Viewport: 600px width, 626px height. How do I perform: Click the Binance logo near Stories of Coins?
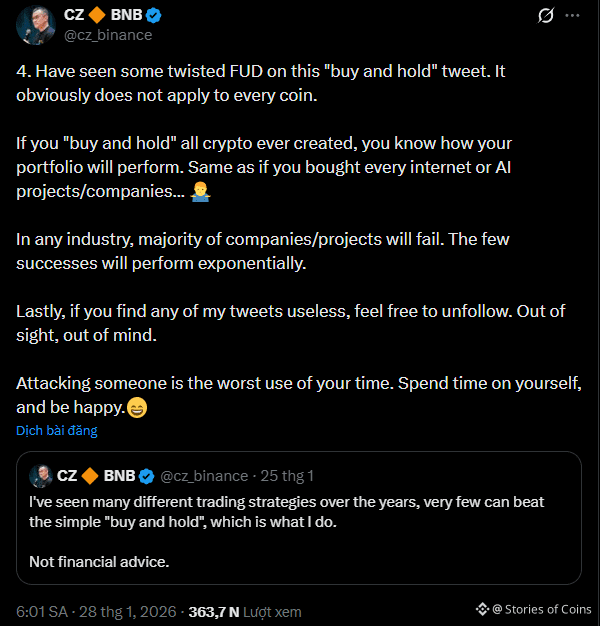483,609
